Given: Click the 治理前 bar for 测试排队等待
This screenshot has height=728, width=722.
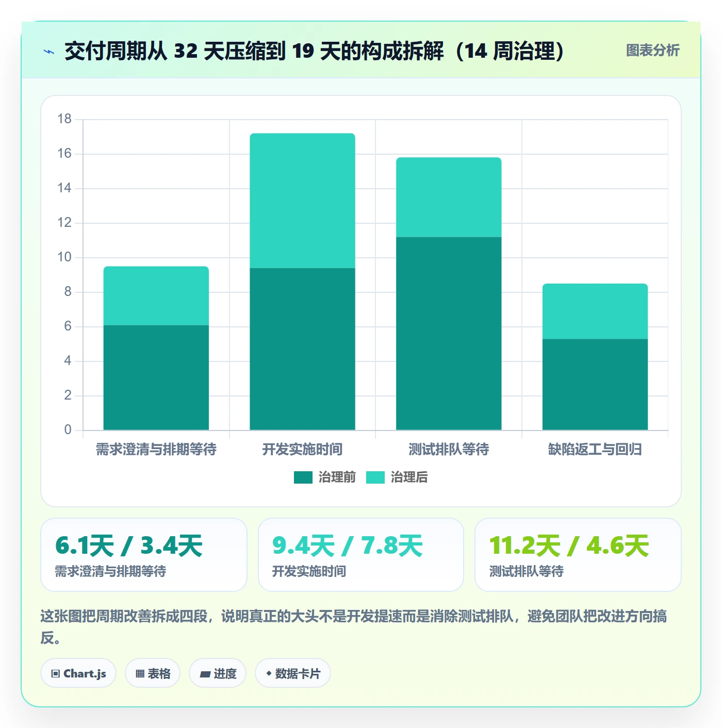Looking at the screenshot, I should click(x=449, y=334).
